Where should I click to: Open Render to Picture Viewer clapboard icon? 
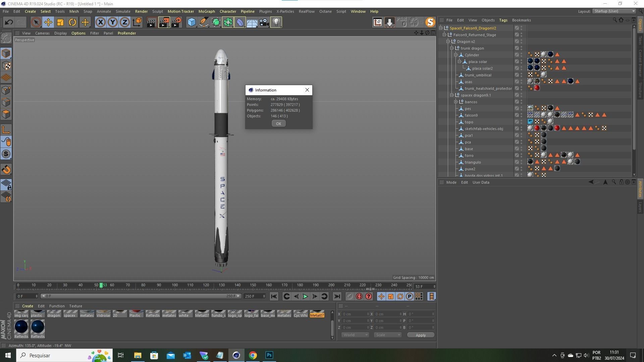click(164, 22)
